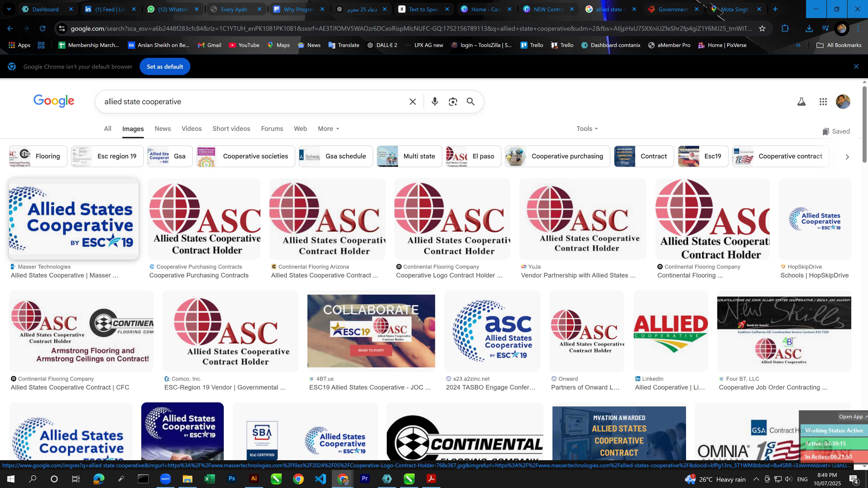
Task: Open LinkedIn Allied Cooperative image
Action: tap(670, 331)
